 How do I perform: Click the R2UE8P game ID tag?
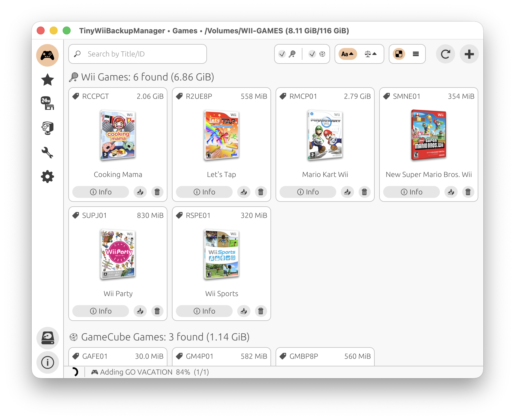click(194, 96)
